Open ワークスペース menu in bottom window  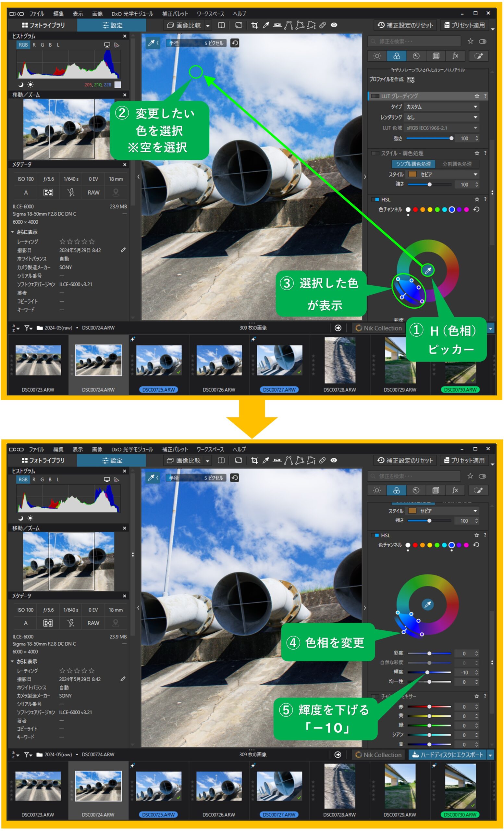click(x=210, y=449)
